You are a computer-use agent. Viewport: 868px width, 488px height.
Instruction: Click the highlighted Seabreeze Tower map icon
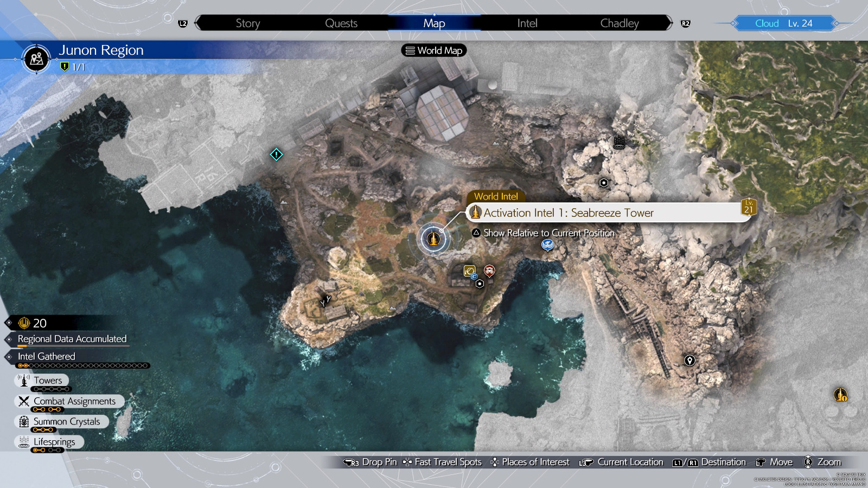coord(433,238)
